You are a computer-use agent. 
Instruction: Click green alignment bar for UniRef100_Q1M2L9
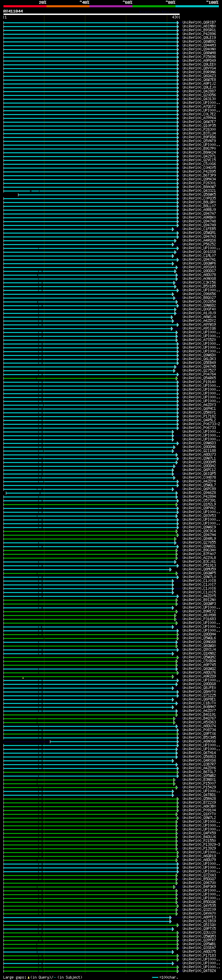pyautogui.click(x=90, y=504)
